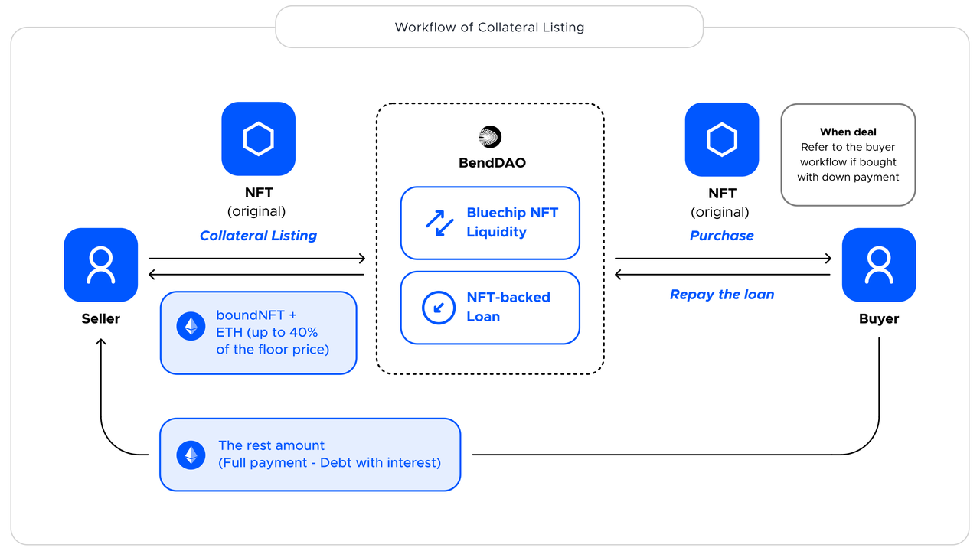This screenshot has width=980, height=551.
Task: Click the Seller user icon
Action: click(101, 265)
